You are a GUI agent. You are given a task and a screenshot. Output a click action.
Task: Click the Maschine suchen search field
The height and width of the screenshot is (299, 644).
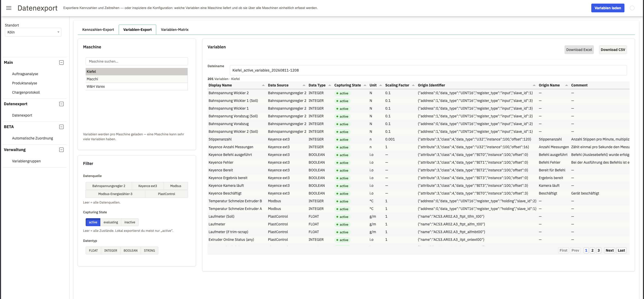click(137, 61)
